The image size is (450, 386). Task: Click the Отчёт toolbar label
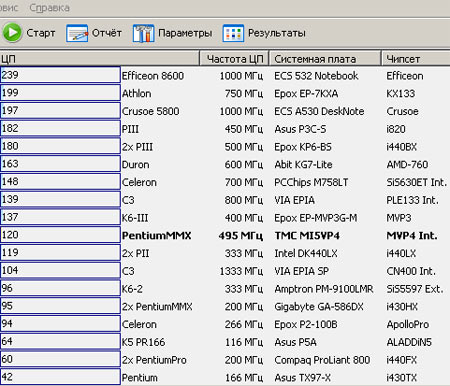[x=107, y=33]
